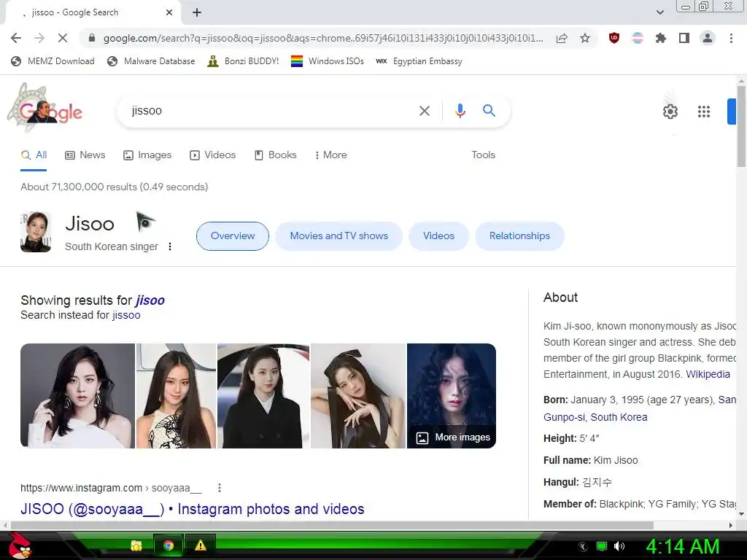Close the jissoo Google Search tab
This screenshot has height=560, width=747.
click(x=169, y=12)
